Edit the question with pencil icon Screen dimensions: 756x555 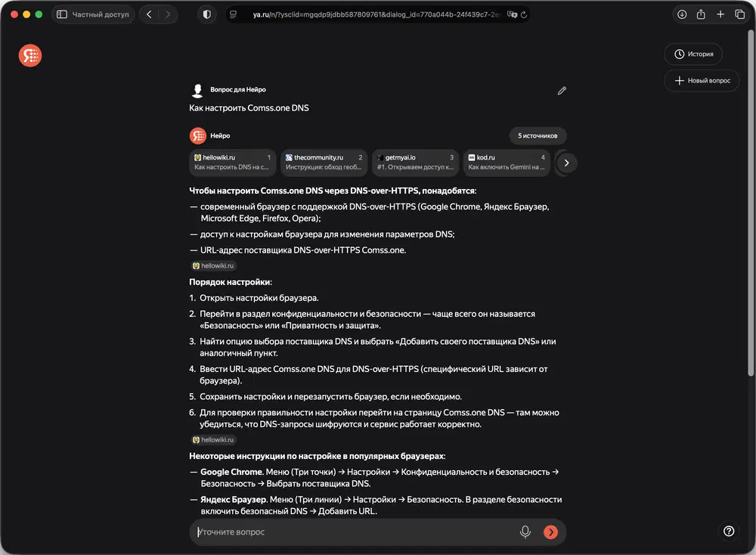pyautogui.click(x=562, y=91)
